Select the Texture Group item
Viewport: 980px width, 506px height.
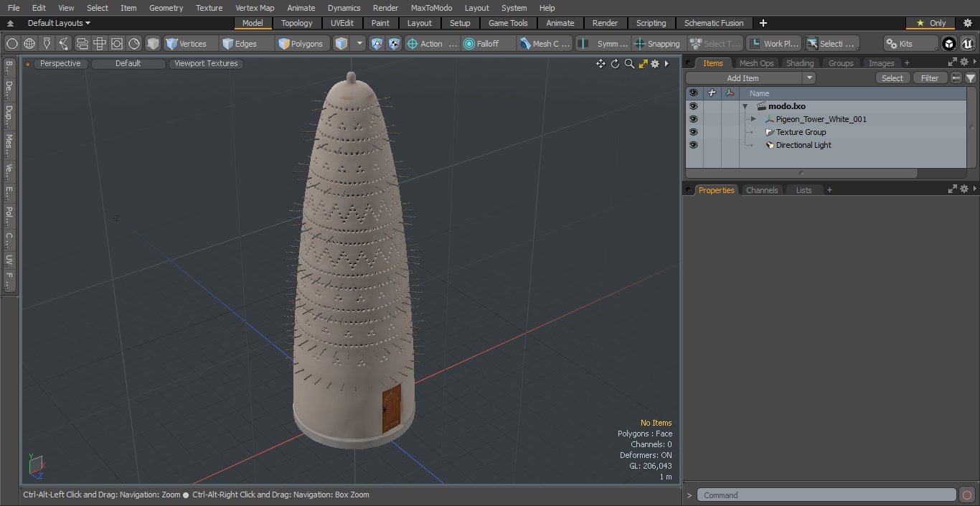click(801, 132)
